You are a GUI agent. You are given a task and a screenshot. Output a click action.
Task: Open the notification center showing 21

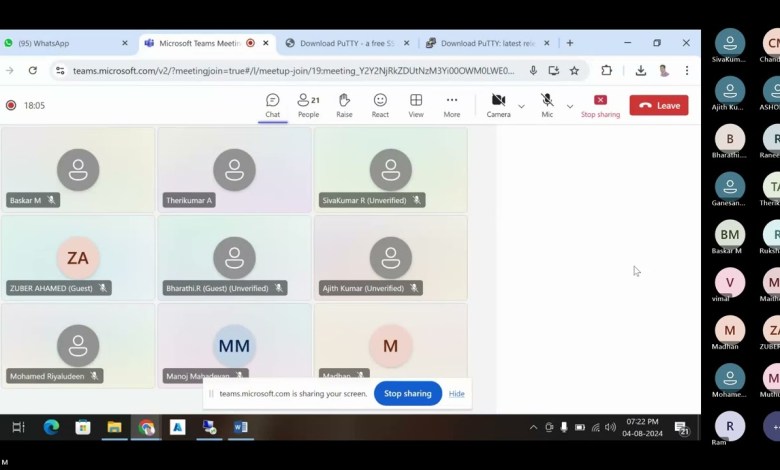[x=681, y=428]
